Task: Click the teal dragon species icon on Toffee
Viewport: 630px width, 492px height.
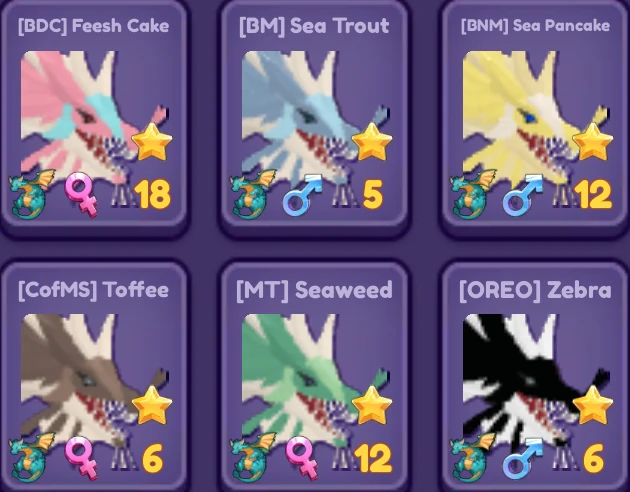Action: click(32, 457)
